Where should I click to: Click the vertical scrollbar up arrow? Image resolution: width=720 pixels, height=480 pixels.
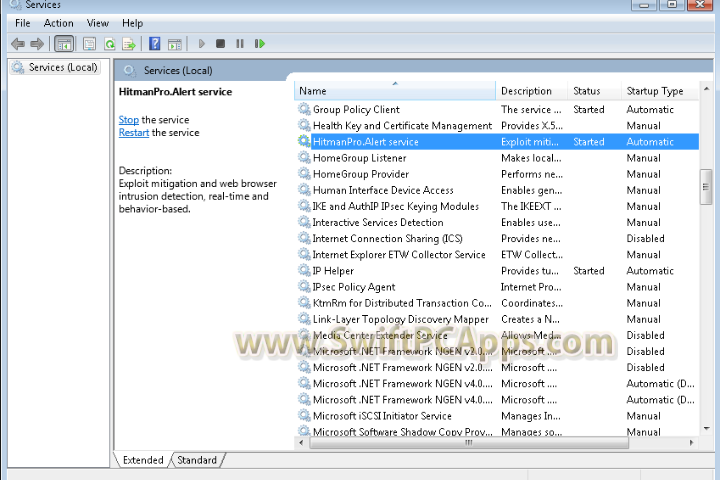pos(706,89)
